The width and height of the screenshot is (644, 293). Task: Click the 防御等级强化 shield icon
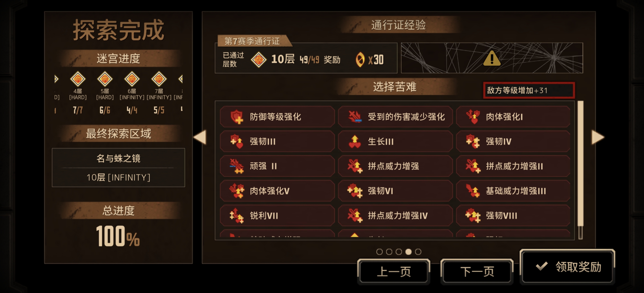coord(237,117)
